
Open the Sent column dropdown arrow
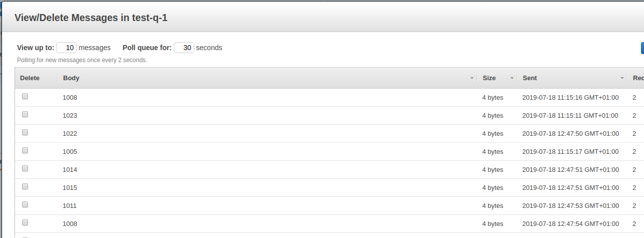coord(622,78)
